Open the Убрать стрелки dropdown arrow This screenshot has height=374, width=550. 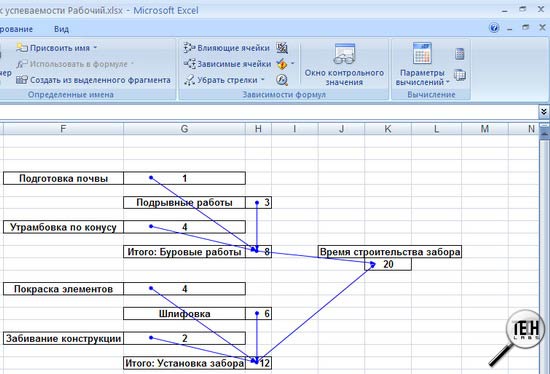pos(263,80)
